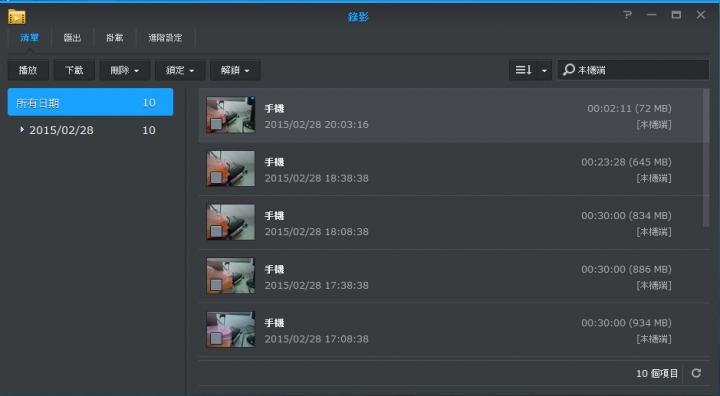The width and height of the screenshot is (720, 396).
Task: Click the 下載 button
Action: [x=74, y=70]
